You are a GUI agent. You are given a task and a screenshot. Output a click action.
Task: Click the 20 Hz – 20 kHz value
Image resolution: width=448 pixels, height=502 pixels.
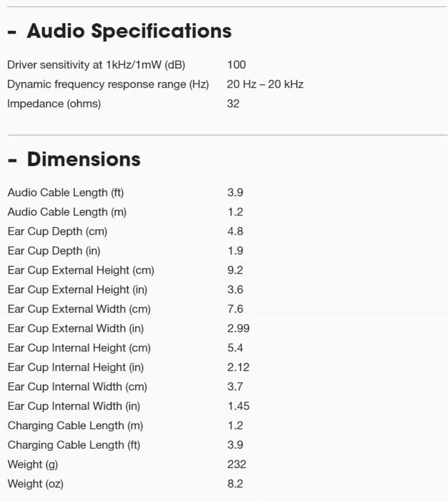[265, 84]
